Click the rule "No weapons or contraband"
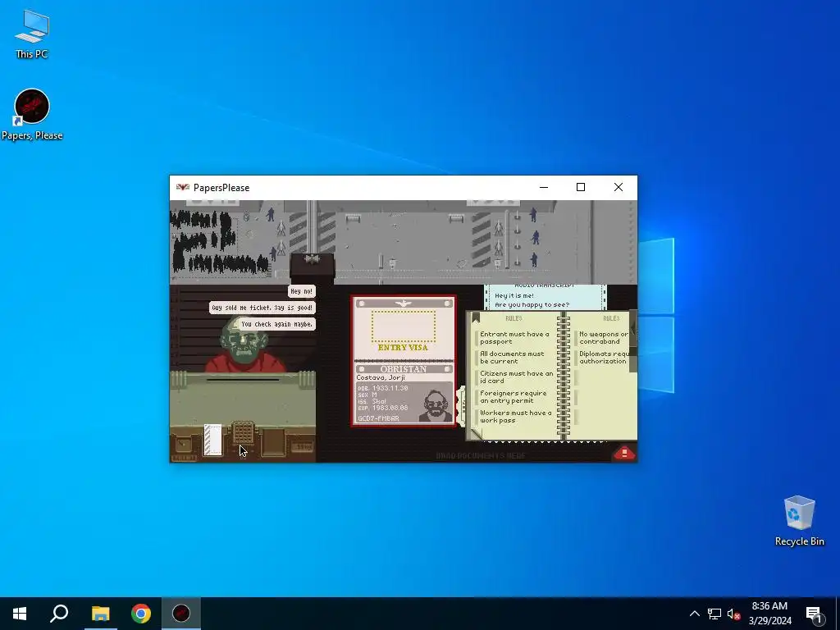This screenshot has width=840, height=630. click(603, 337)
